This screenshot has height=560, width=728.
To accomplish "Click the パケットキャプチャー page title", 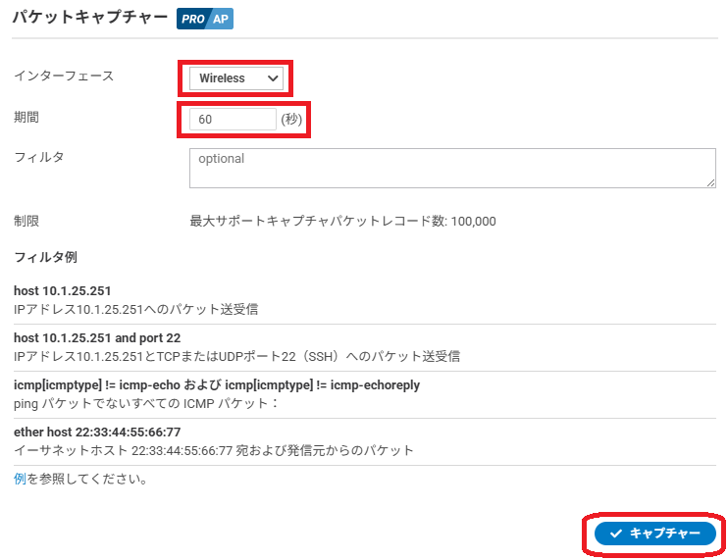I will pos(90,19).
